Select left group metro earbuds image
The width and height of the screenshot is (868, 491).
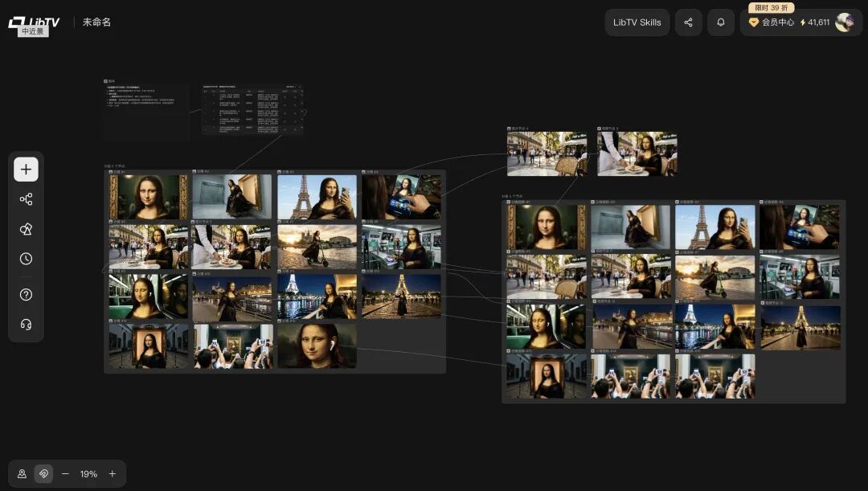(x=149, y=297)
